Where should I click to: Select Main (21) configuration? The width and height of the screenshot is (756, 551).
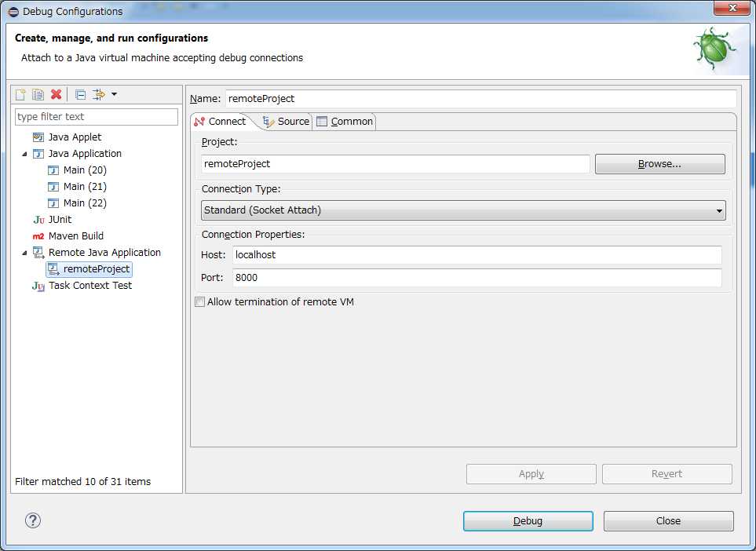point(85,187)
